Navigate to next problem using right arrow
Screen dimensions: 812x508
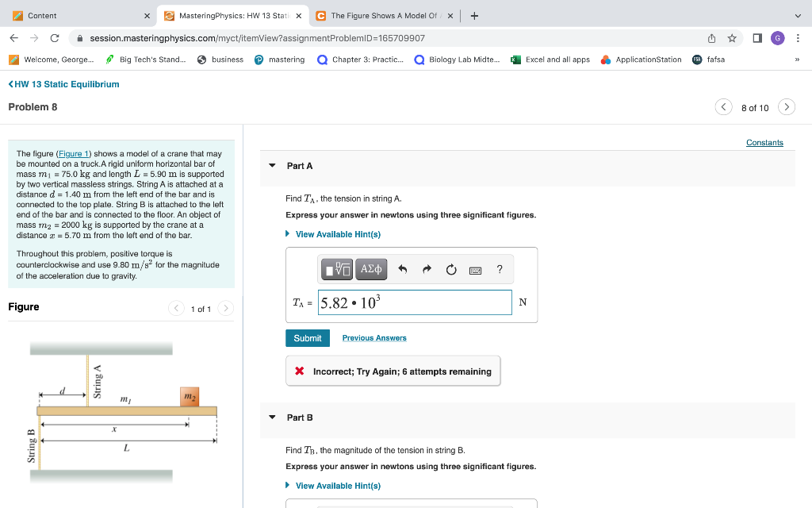(786, 106)
